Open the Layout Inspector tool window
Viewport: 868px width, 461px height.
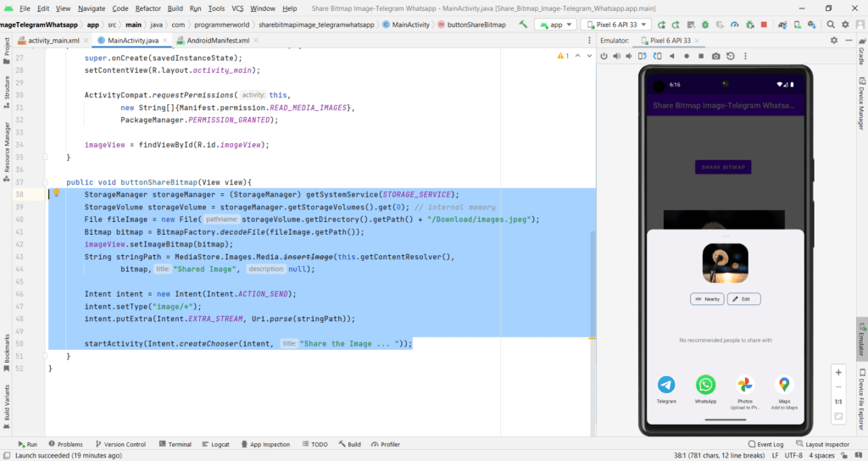(822, 444)
